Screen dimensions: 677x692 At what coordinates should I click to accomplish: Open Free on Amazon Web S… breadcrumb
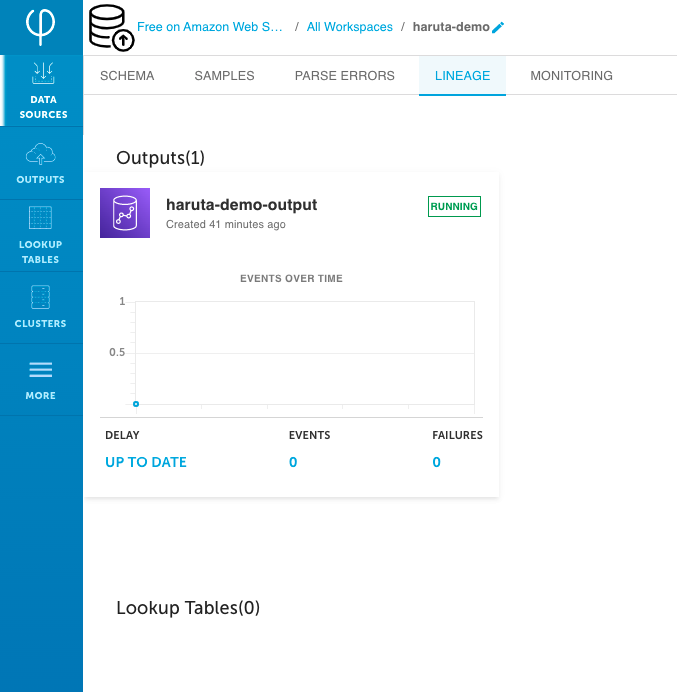(x=210, y=27)
